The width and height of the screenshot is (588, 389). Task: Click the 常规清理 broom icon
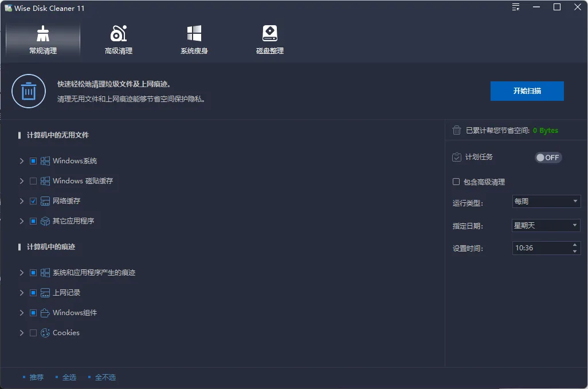(x=43, y=33)
